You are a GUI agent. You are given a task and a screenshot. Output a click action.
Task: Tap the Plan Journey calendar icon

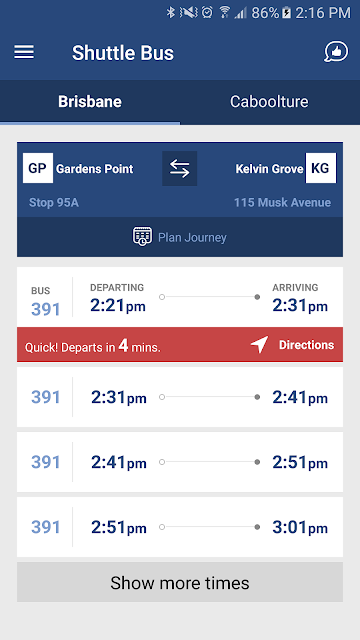coord(142,237)
